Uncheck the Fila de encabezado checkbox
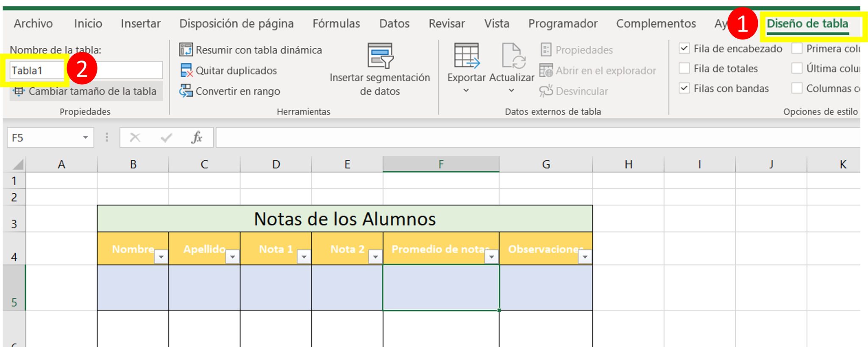 [684, 48]
